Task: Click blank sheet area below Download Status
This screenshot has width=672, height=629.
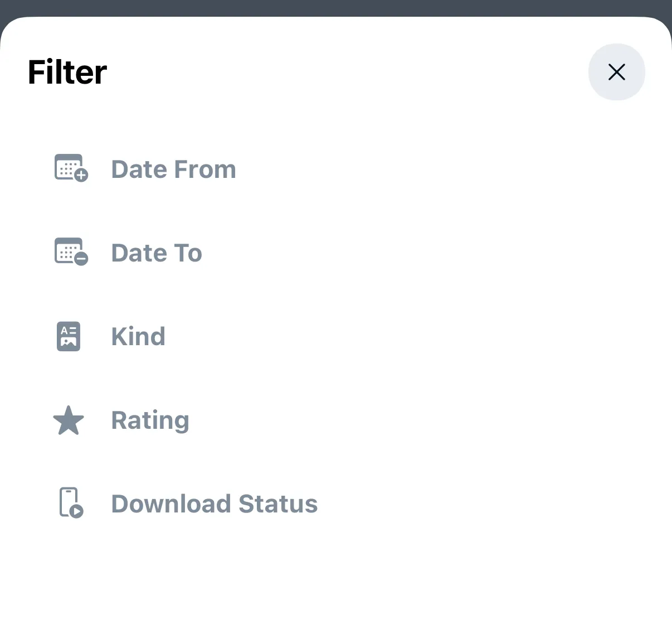Action: (x=334, y=580)
